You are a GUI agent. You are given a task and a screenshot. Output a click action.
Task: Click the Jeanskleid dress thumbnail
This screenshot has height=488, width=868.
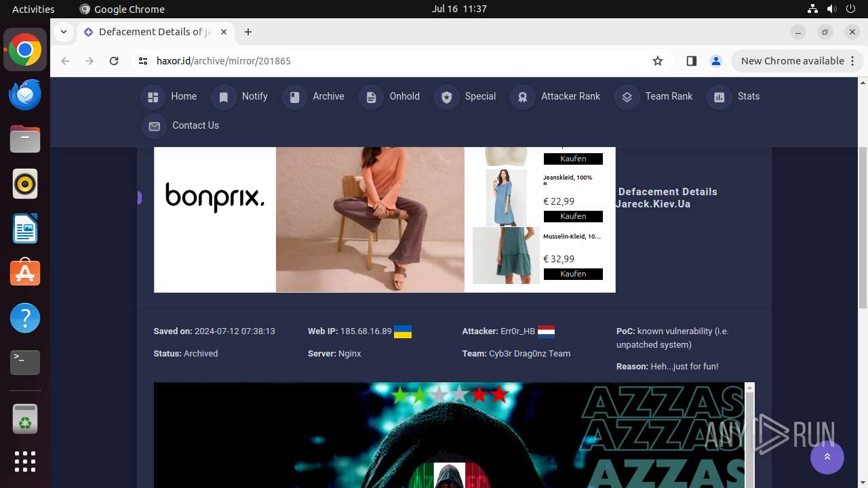point(507,197)
